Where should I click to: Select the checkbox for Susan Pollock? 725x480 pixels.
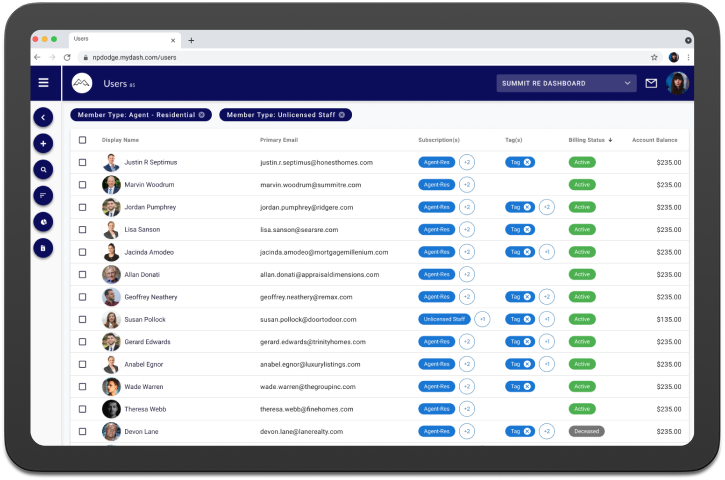pyautogui.click(x=82, y=320)
